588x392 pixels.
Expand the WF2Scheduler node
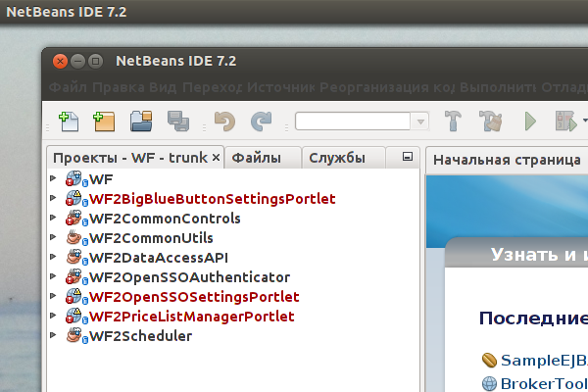click(53, 335)
